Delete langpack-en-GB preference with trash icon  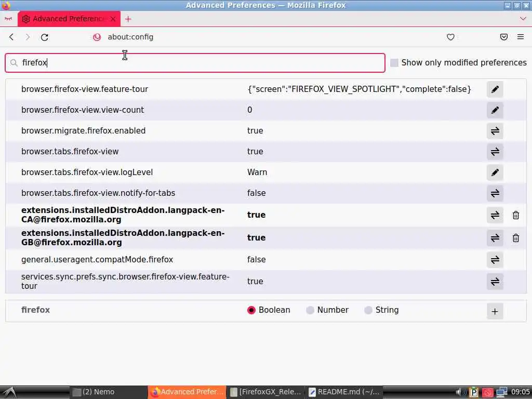516,238
